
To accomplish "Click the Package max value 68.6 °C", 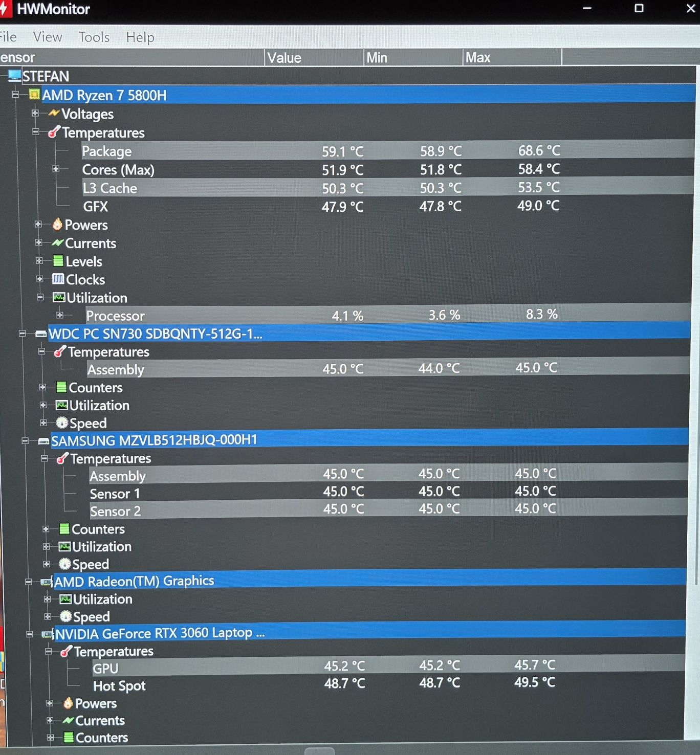I will (539, 150).
